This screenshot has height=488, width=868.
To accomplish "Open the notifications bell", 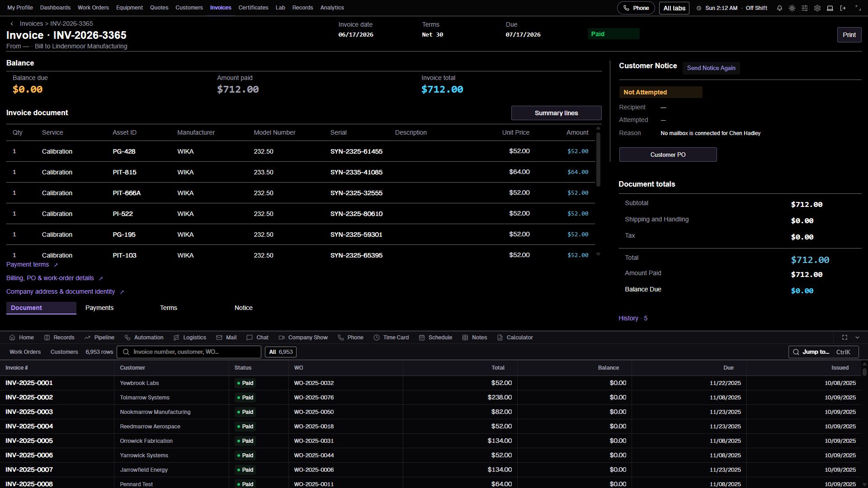I will [779, 8].
